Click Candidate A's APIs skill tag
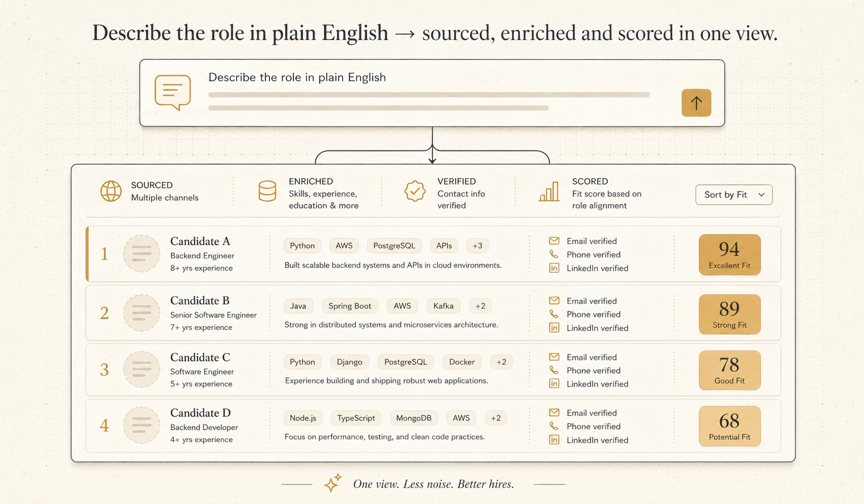Image resolution: width=864 pixels, height=504 pixels. point(444,246)
